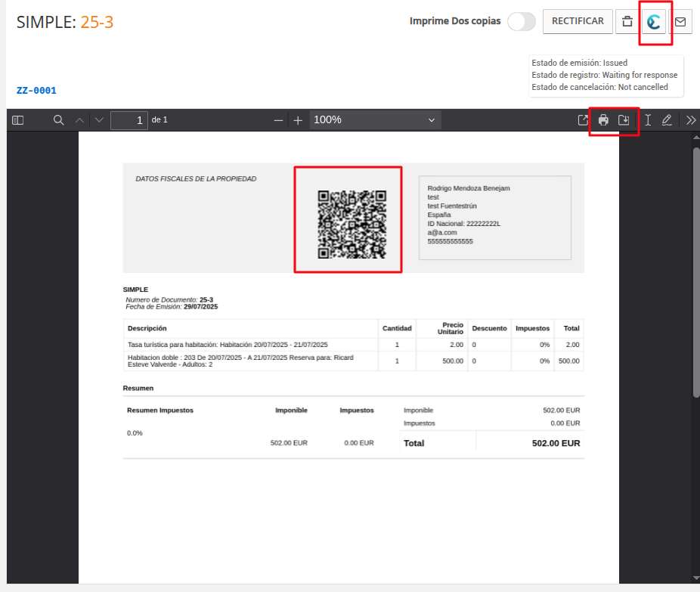Image resolution: width=700 pixels, height=592 pixels.
Task: Click the 'Habitacion doble : 203' row description
Action: coord(240,361)
